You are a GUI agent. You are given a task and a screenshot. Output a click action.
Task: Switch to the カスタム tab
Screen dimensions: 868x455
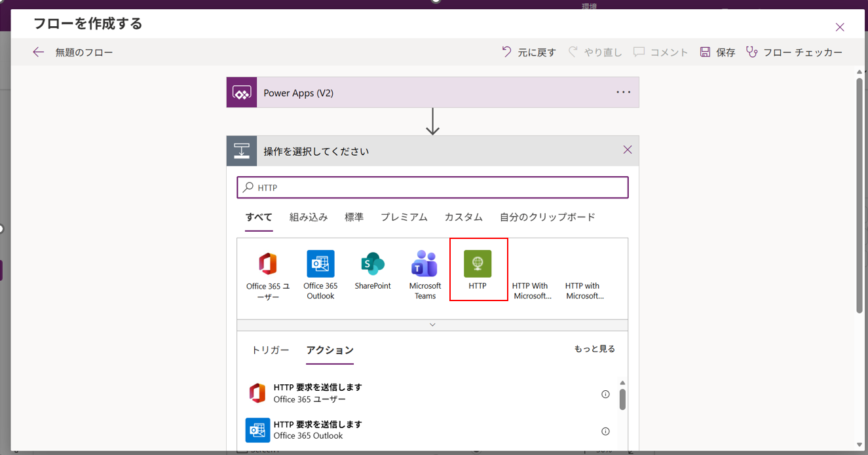tap(464, 217)
